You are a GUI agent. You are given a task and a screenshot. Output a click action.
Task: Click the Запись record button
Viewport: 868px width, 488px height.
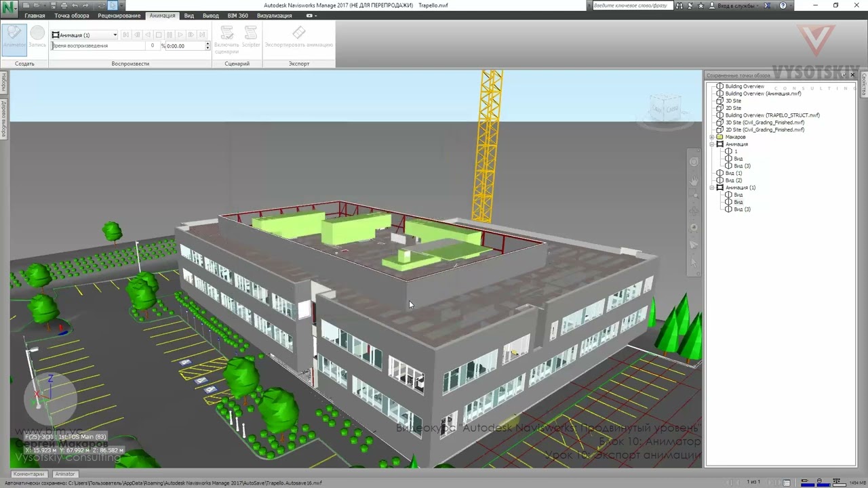point(37,38)
